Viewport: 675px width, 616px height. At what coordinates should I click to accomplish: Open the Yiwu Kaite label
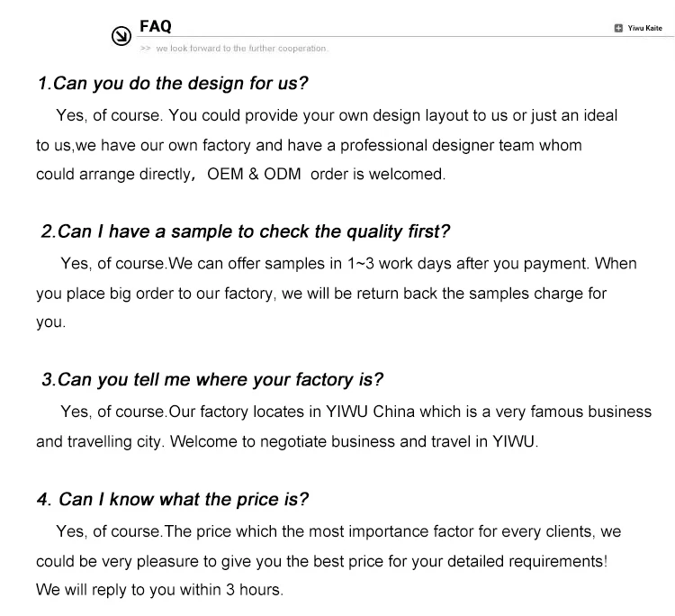645,28
